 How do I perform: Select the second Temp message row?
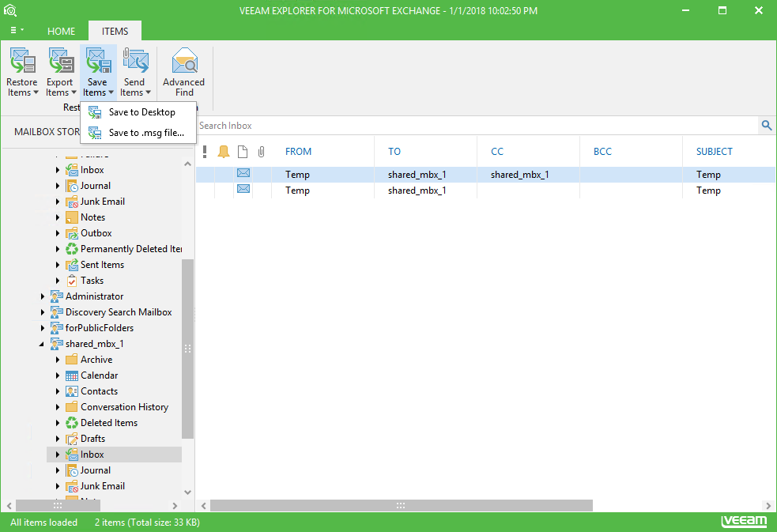[x=485, y=191]
